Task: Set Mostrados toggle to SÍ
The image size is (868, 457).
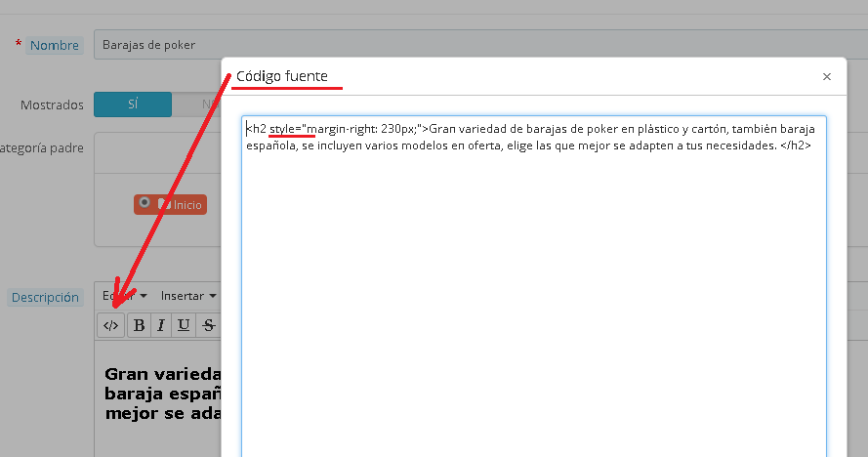Action: tap(133, 104)
